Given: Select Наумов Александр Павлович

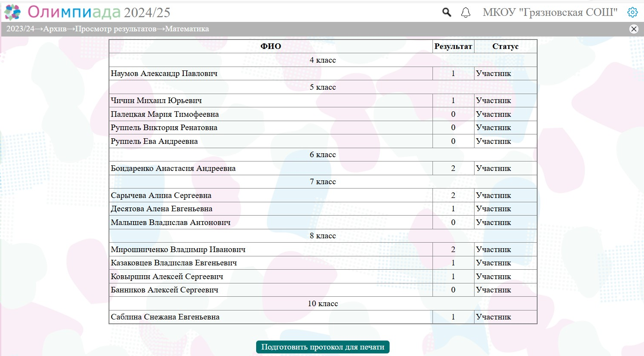Looking at the screenshot, I should (x=164, y=73).
